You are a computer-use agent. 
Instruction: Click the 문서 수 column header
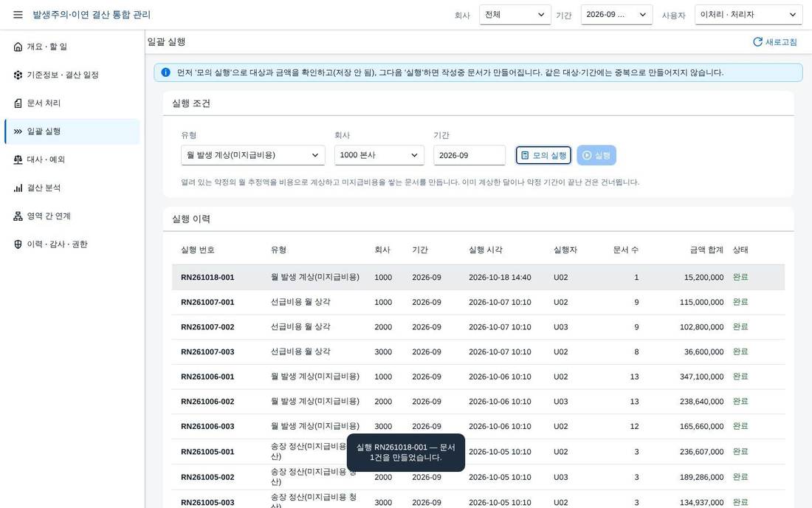tap(625, 250)
